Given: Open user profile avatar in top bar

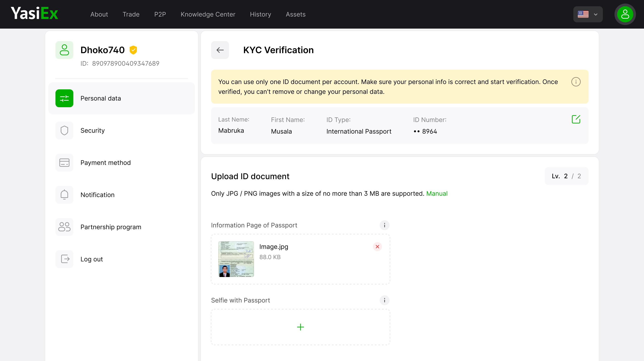Looking at the screenshot, I should 625,14.
